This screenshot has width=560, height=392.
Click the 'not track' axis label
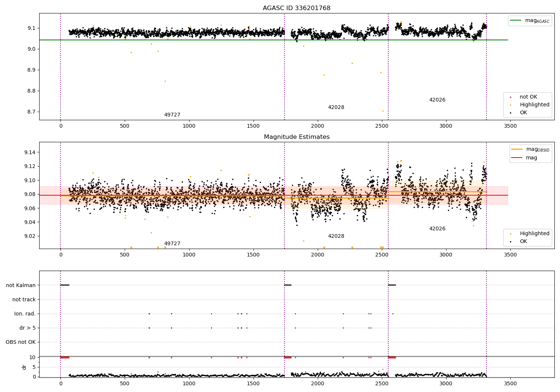click(24, 299)
